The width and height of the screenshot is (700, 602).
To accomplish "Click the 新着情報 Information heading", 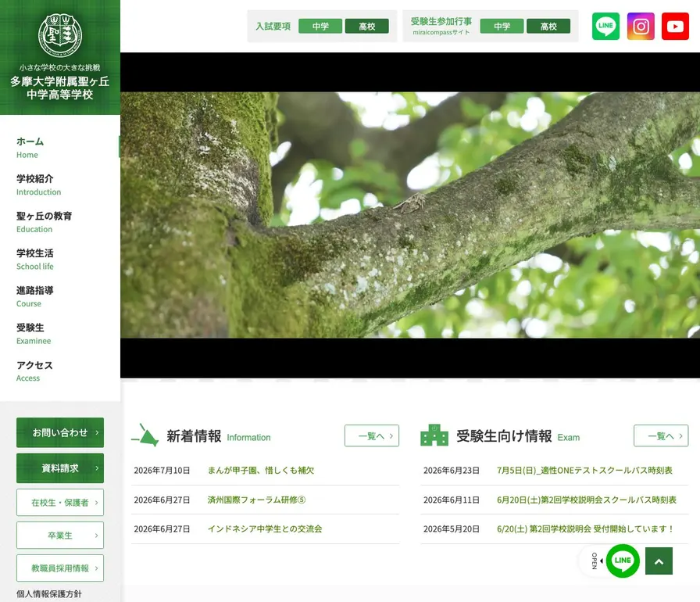I will pos(218,436).
